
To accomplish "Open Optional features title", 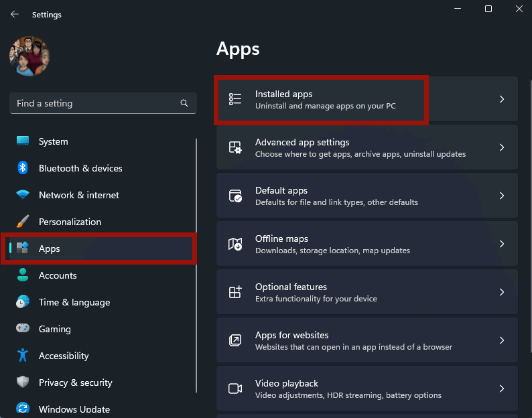I will pos(291,287).
